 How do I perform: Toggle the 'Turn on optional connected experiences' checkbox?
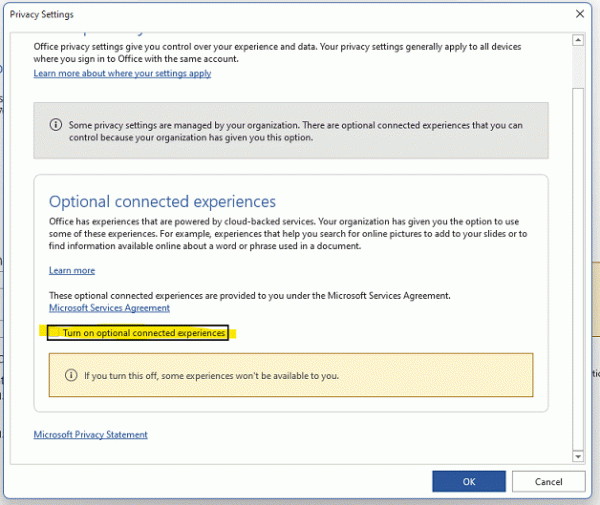(56, 333)
